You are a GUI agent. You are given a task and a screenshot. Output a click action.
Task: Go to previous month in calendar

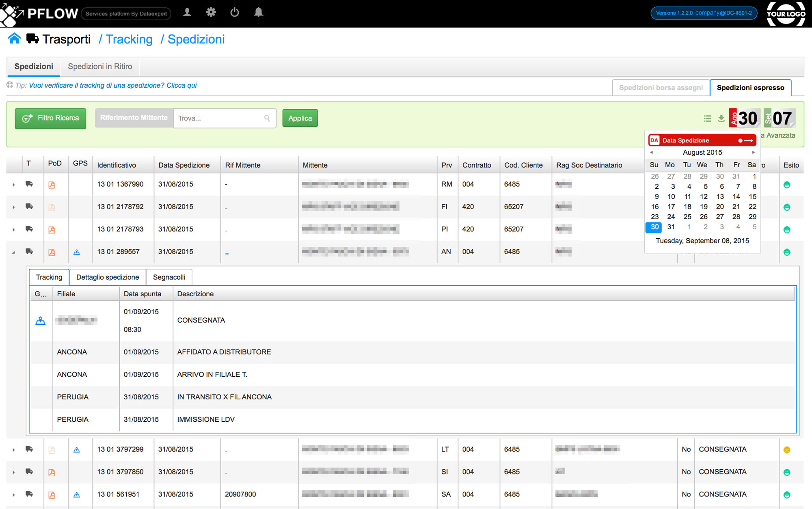(652, 153)
